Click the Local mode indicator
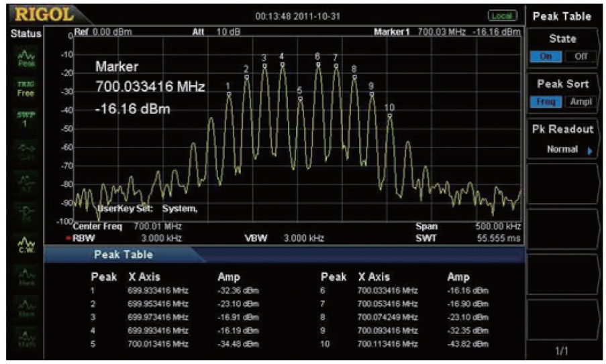606x364 pixels. pyautogui.click(x=501, y=15)
